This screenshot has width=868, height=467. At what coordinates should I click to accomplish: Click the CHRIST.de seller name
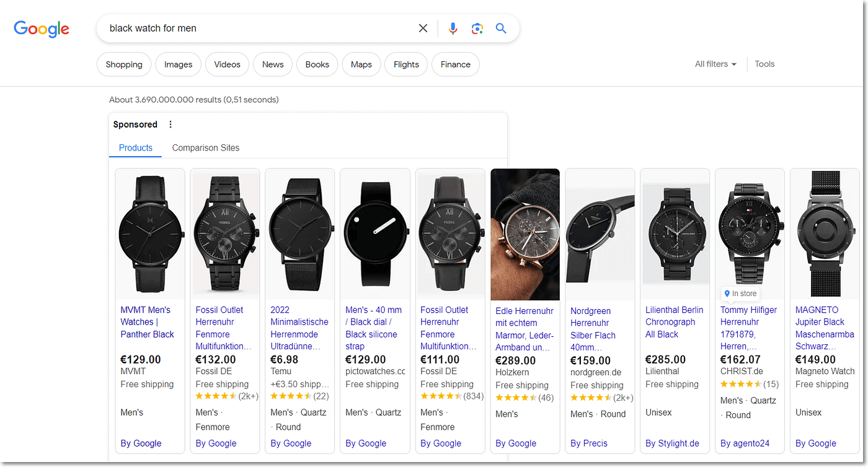pos(742,372)
